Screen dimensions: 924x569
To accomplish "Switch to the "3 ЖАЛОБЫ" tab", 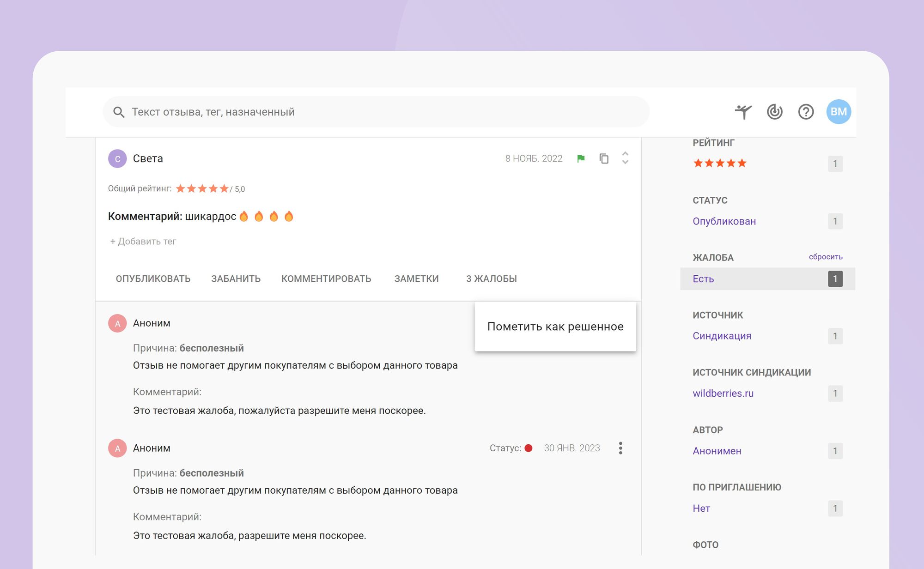I will 492,278.
